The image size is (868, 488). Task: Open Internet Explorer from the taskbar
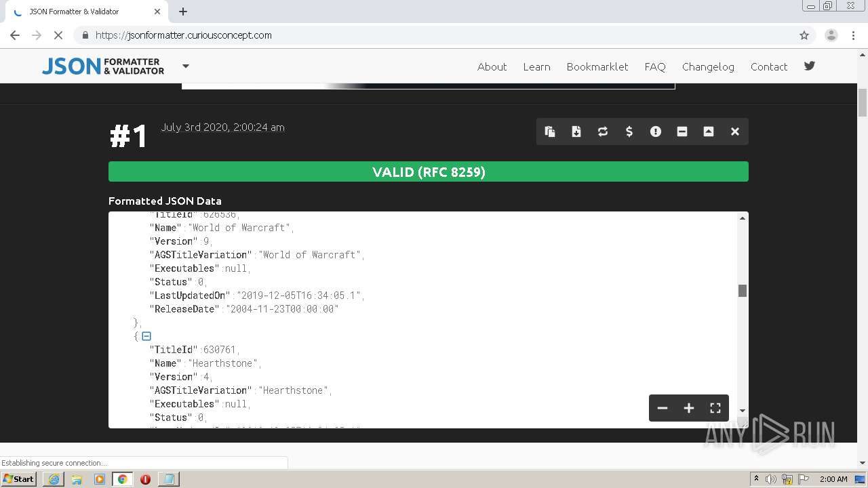click(54, 479)
